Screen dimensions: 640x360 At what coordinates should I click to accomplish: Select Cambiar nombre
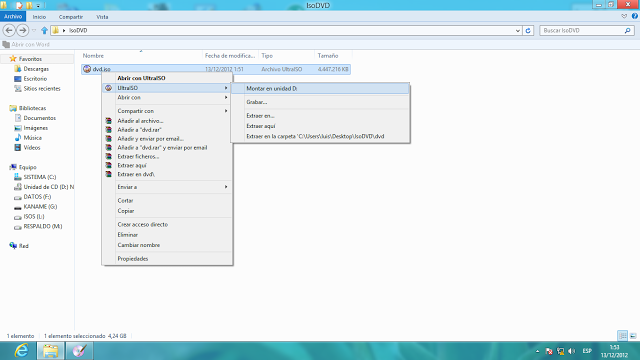[167, 245]
